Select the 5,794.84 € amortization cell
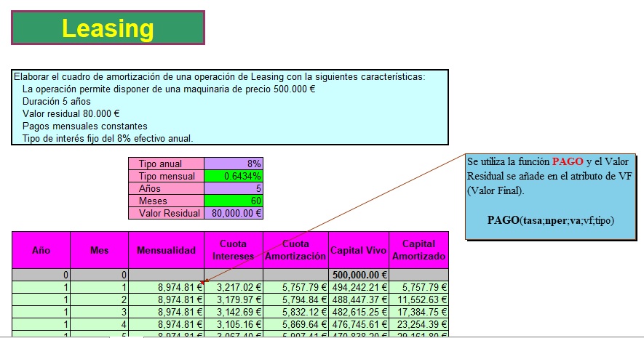This screenshot has width=644, height=338. 295,299
